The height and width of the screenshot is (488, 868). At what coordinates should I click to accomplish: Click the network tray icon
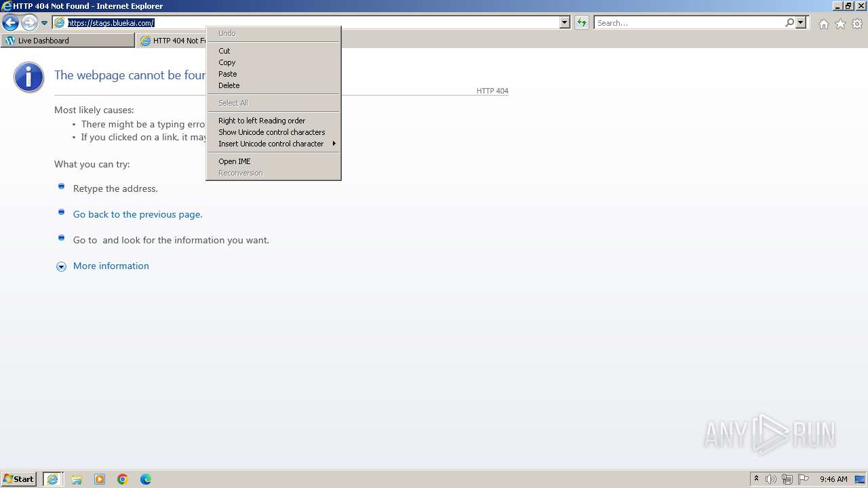point(787,479)
